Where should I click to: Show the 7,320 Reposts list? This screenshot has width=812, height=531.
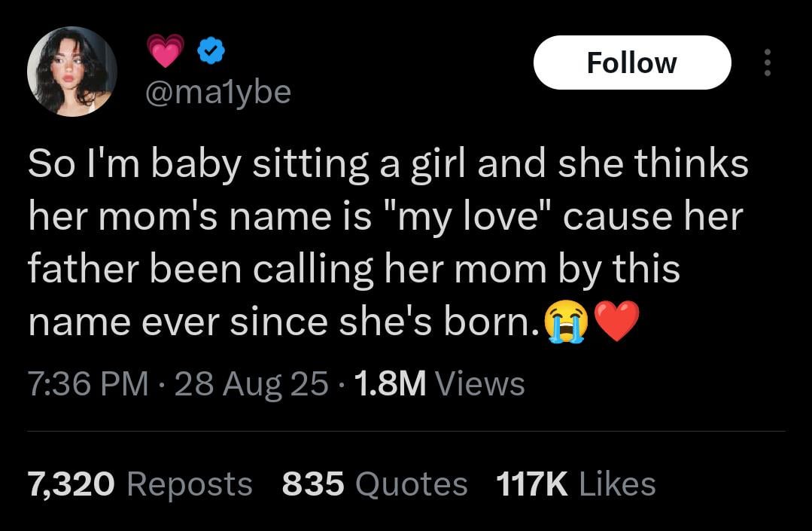140,484
